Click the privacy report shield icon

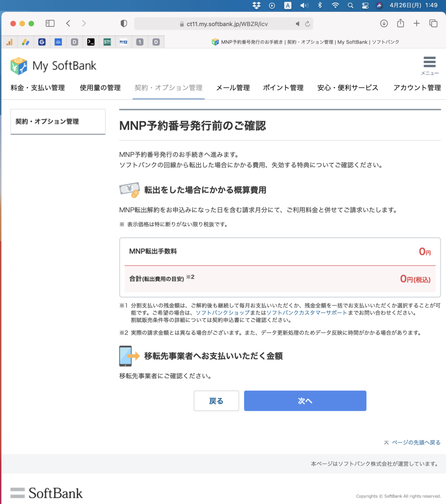[x=124, y=24]
